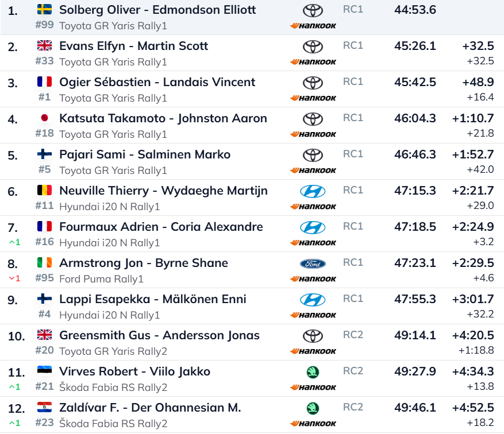
Task: Click the Irish flag next to Armstrong Jon
Action: pyautogui.click(x=44, y=263)
